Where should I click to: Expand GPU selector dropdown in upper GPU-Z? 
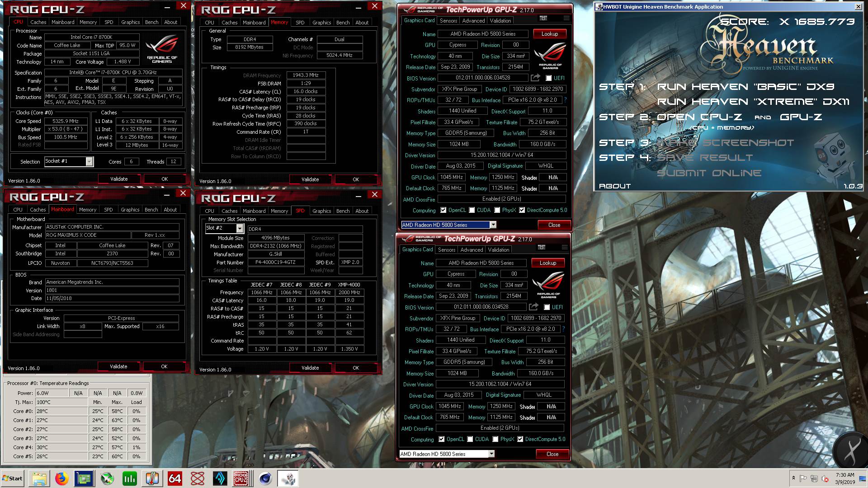(x=493, y=225)
